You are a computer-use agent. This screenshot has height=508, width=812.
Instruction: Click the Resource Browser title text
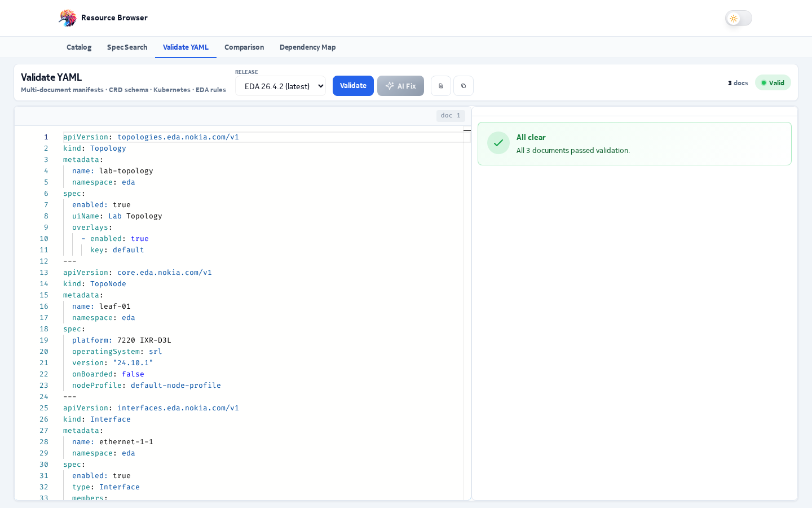click(114, 18)
